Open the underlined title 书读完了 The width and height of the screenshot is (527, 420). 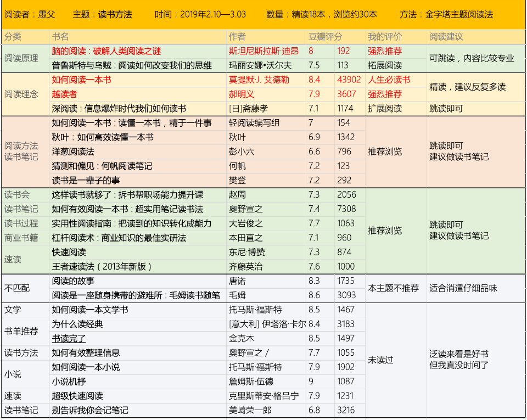pos(69,339)
